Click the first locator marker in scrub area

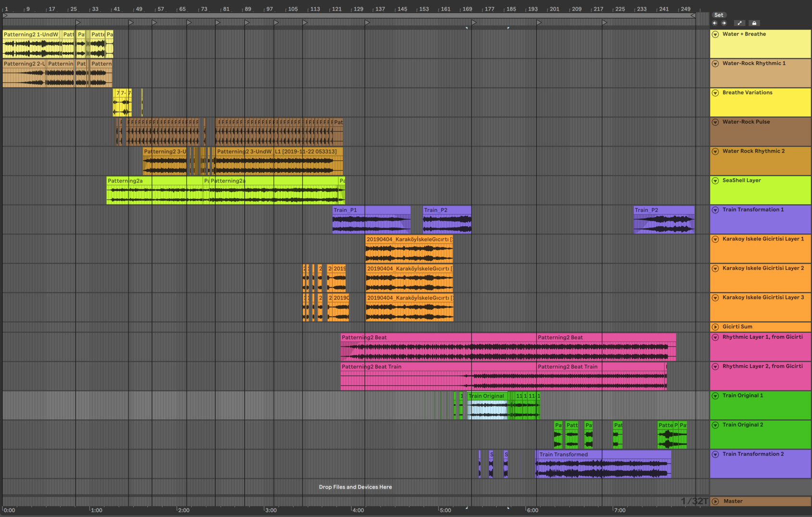[x=78, y=23]
